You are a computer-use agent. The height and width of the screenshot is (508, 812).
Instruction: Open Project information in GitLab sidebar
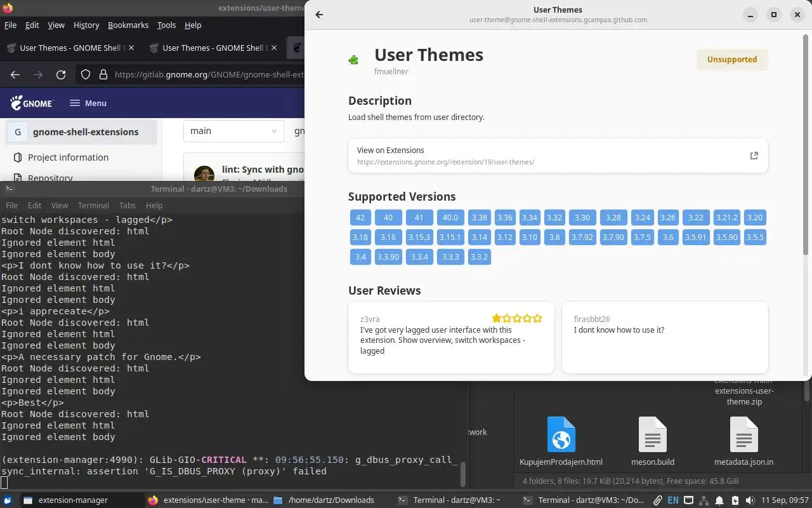(x=68, y=157)
